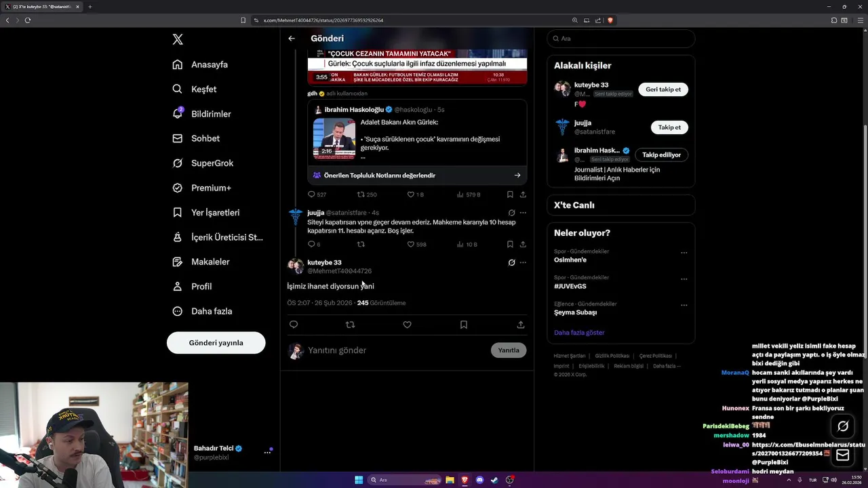The width and height of the screenshot is (868, 488).
Task: Bookmark kuteybe 33's post
Action: pos(464,325)
